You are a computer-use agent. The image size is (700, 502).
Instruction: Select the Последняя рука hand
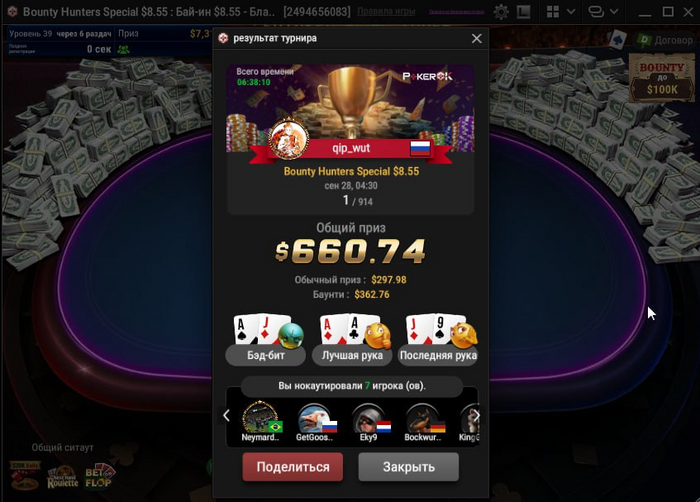438,339
